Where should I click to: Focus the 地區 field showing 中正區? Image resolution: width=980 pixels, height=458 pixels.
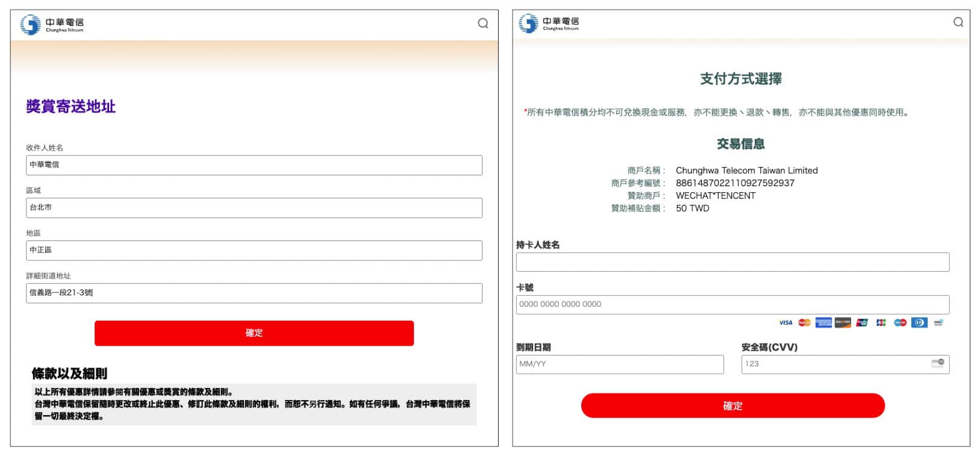pos(254,251)
